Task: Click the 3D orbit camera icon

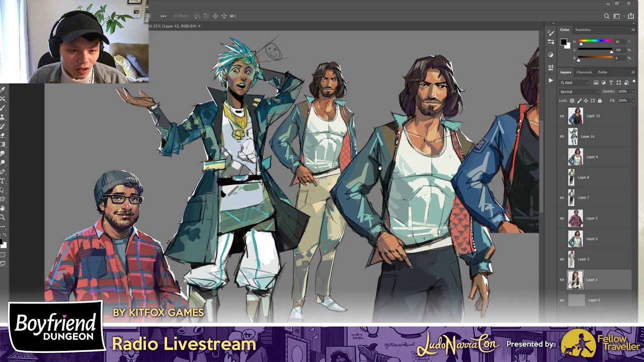Action: point(197,16)
